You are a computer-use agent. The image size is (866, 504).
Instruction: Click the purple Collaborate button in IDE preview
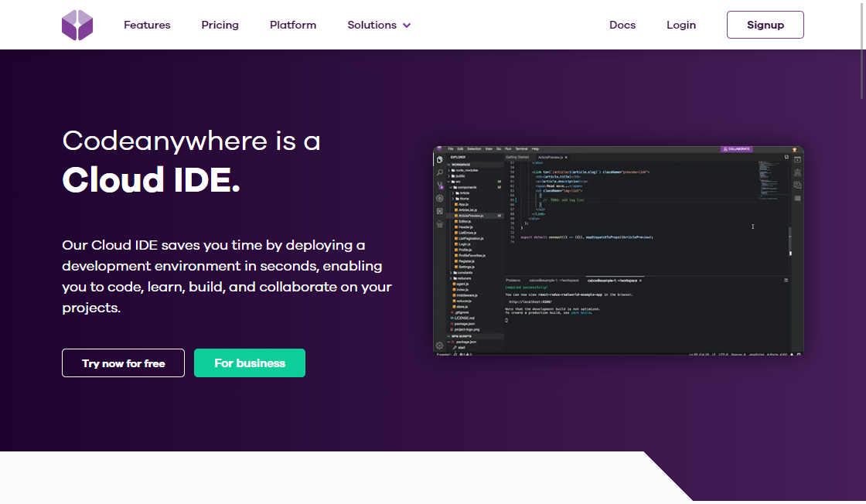click(x=737, y=149)
